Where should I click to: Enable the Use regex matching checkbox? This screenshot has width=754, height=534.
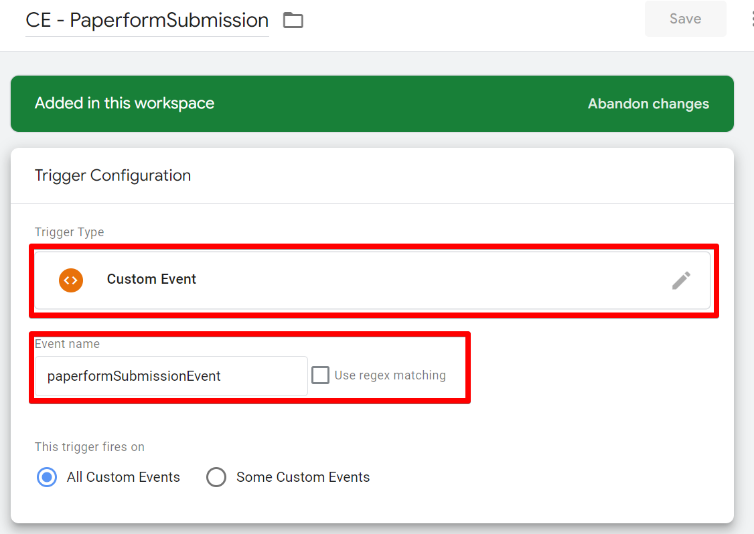click(x=320, y=375)
